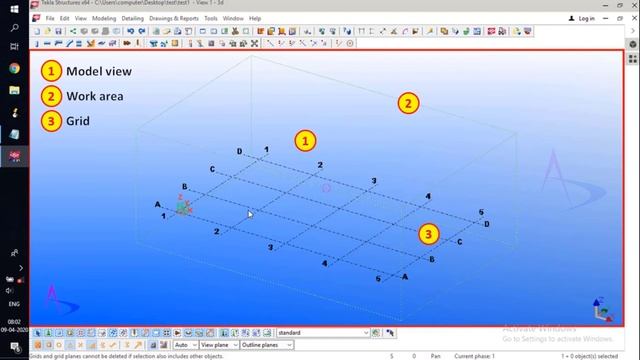Toggle the Select parts switch
The height and width of the screenshot is (360, 640).
click(x=59, y=333)
